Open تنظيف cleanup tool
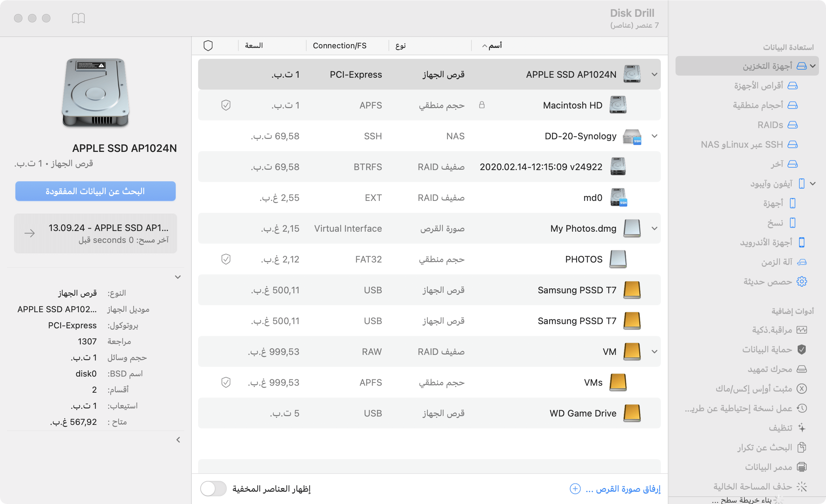 point(787,428)
